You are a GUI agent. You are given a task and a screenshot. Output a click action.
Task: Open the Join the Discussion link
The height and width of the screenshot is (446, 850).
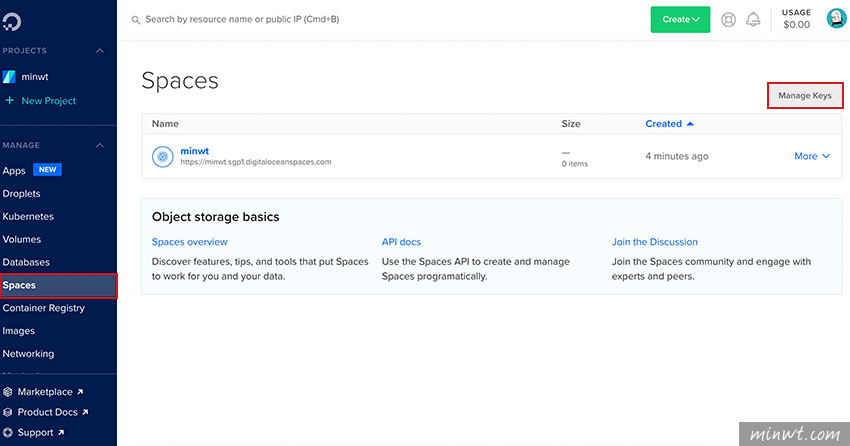(x=655, y=242)
